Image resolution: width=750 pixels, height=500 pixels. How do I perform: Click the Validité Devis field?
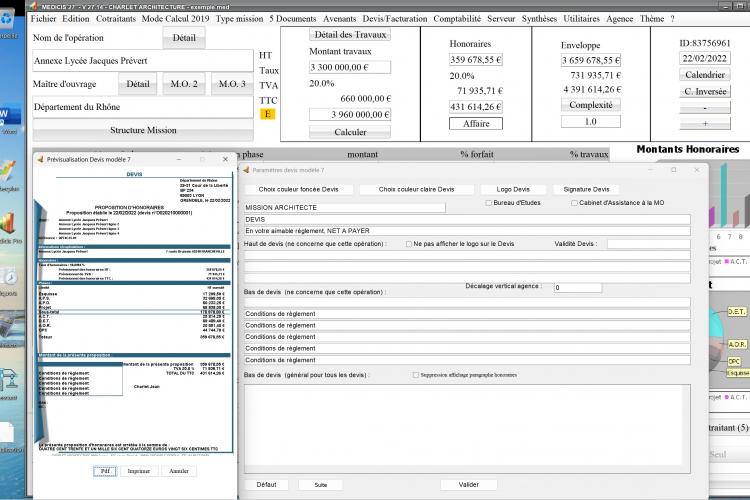click(649, 244)
